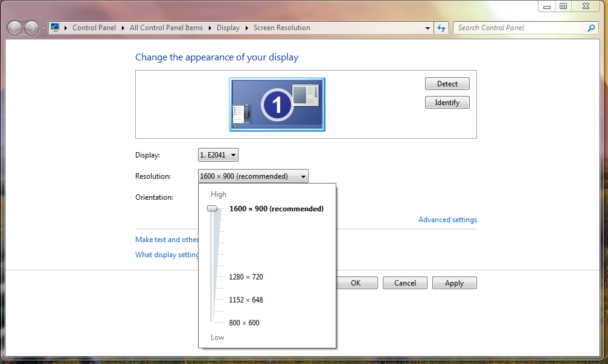608x364 pixels.
Task: Click the Search Control Panel field
Action: click(519, 28)
